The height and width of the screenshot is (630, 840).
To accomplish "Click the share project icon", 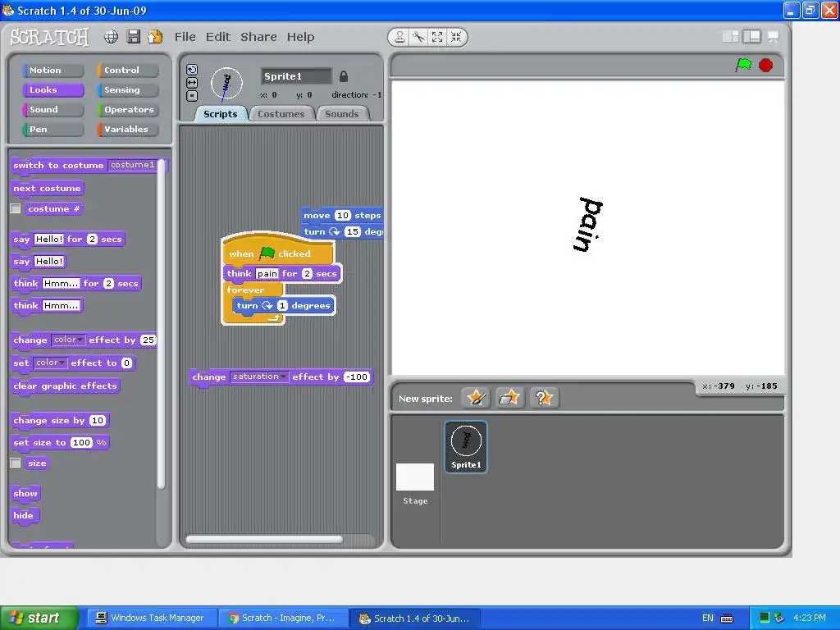I will [x=155, y=36].
